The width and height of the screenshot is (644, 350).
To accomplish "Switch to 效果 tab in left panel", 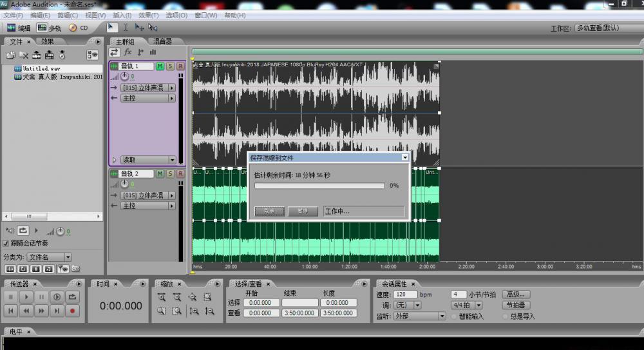I will (47, 41).
